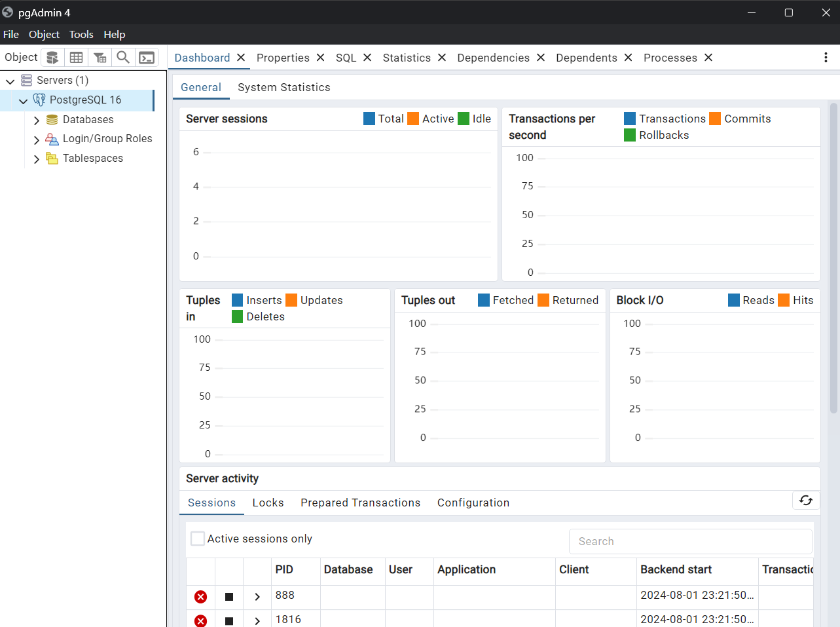This screenshot has width=840, height=627.
Task: Switch to the Properties tab
Action: (283, 58)
